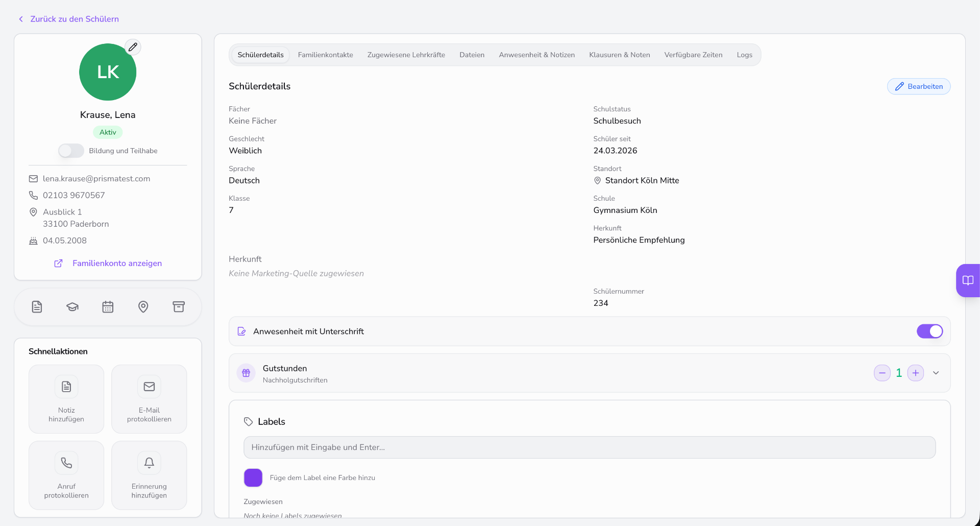Open the Verfügbare Zeiten tab

click(x=694, y=55)
